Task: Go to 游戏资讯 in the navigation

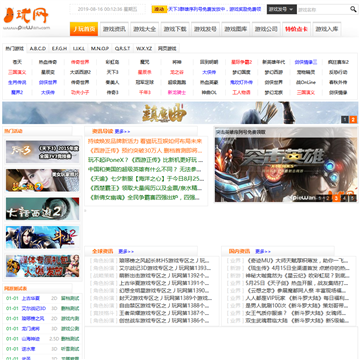Action: (114, 29)
